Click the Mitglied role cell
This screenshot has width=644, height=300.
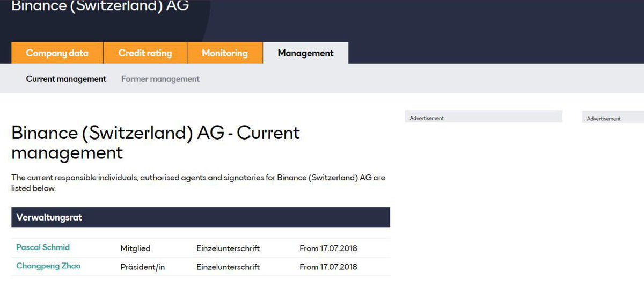[x=135, y=248]
